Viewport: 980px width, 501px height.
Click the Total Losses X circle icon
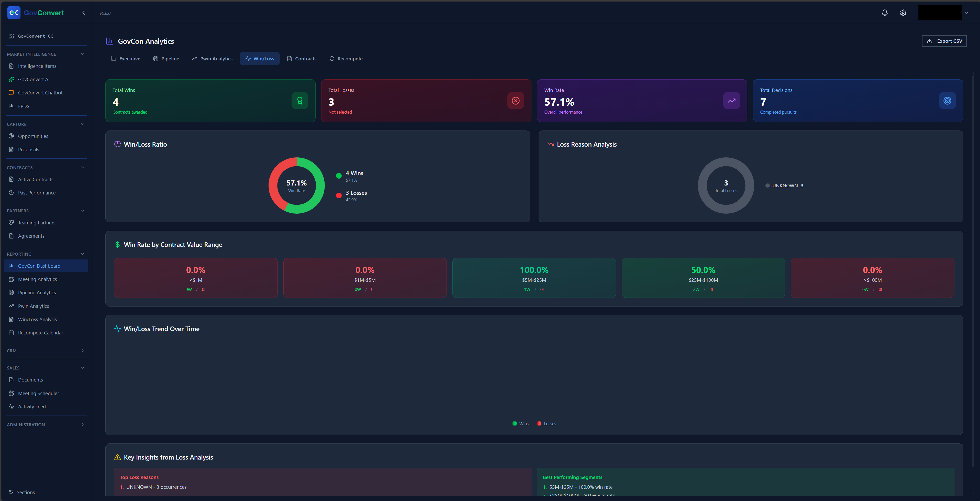point(516,101)
